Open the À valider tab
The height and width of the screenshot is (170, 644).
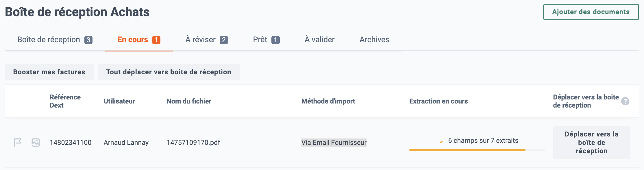click(319, 40)
